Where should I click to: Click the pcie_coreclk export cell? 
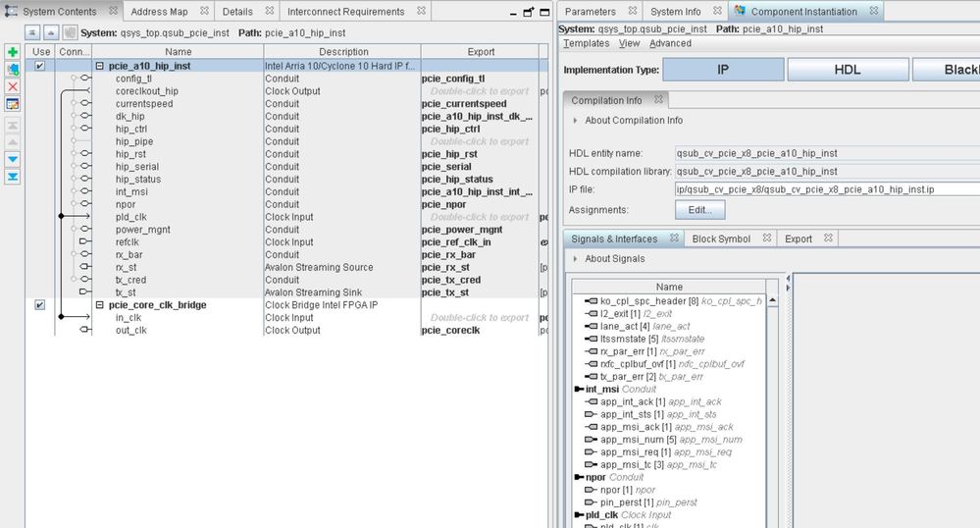tap(480, 330)
